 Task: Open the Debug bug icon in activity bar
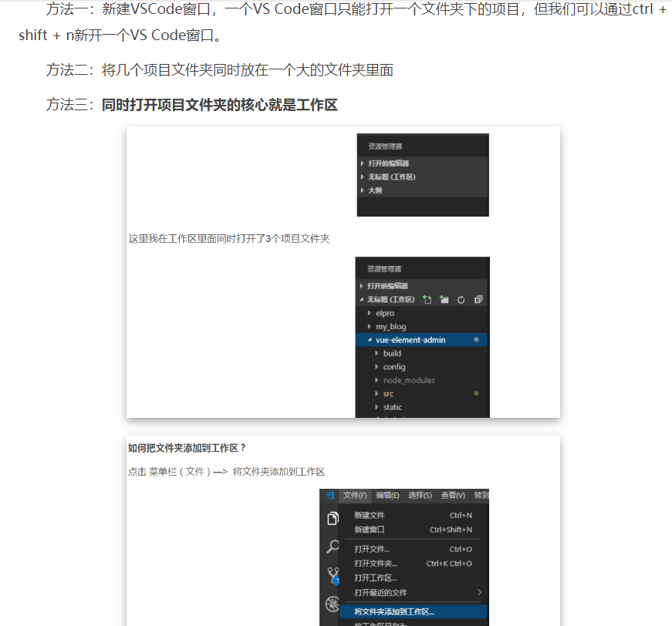point(333,604)
